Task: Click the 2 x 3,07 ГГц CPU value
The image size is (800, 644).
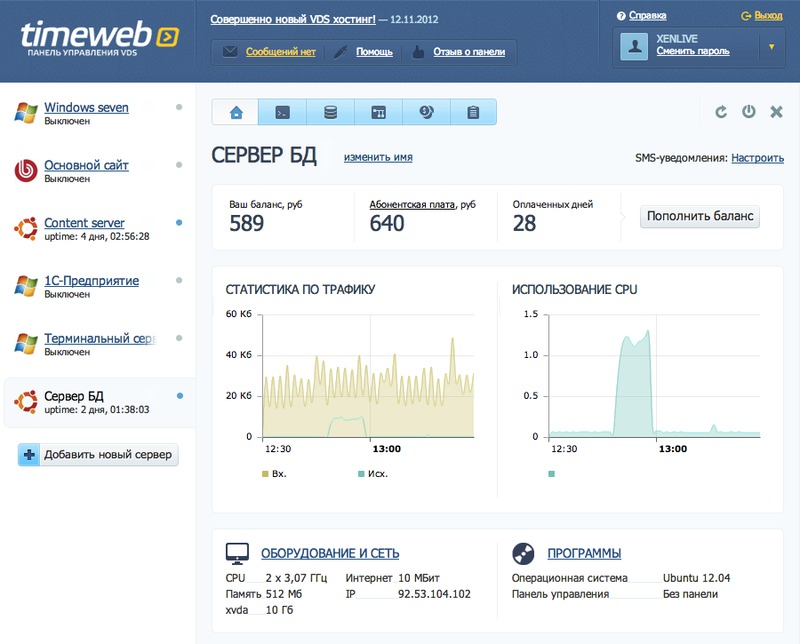Action: coord(296,578)
